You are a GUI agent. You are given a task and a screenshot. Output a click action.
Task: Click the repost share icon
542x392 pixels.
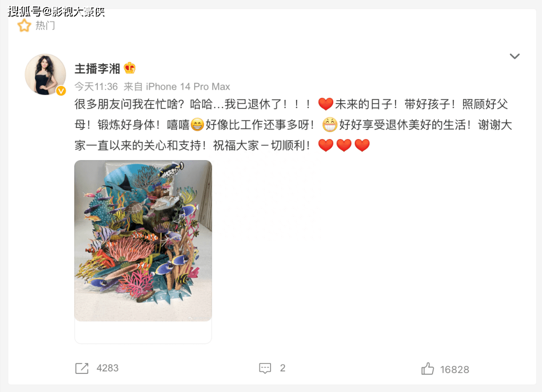pyautogui.click(x=82, y=368)
